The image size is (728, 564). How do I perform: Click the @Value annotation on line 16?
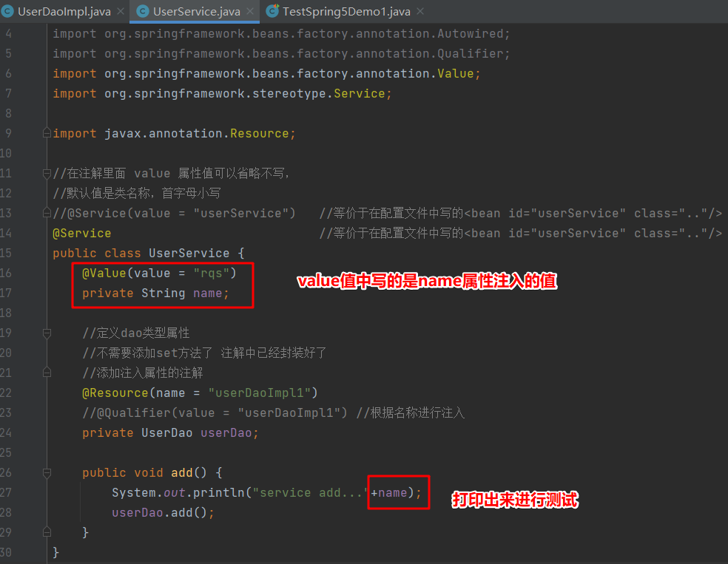(x=104, y=273)
